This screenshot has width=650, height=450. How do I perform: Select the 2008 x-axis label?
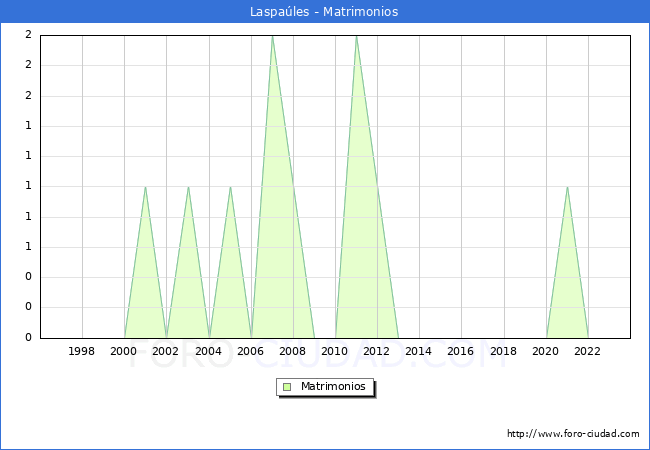coord(293,351)
